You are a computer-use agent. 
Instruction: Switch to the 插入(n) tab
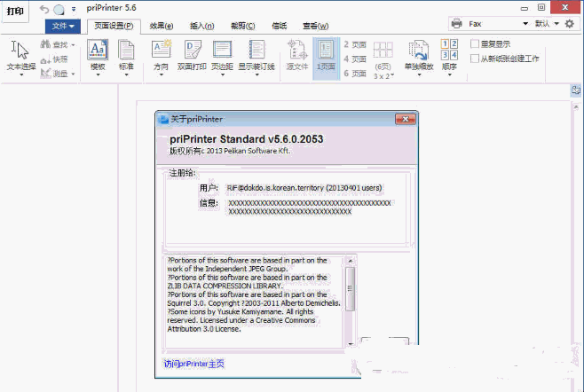(201, 26)
